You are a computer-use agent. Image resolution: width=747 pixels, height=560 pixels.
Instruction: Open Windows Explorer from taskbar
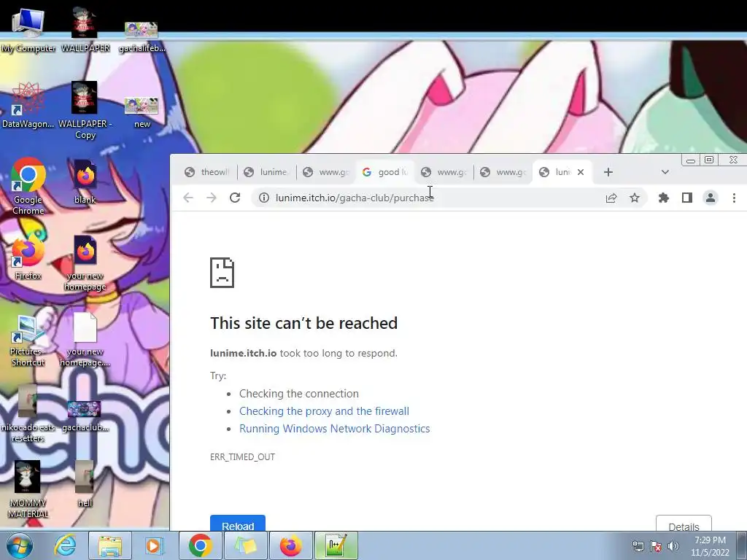[x=110, y=545]
